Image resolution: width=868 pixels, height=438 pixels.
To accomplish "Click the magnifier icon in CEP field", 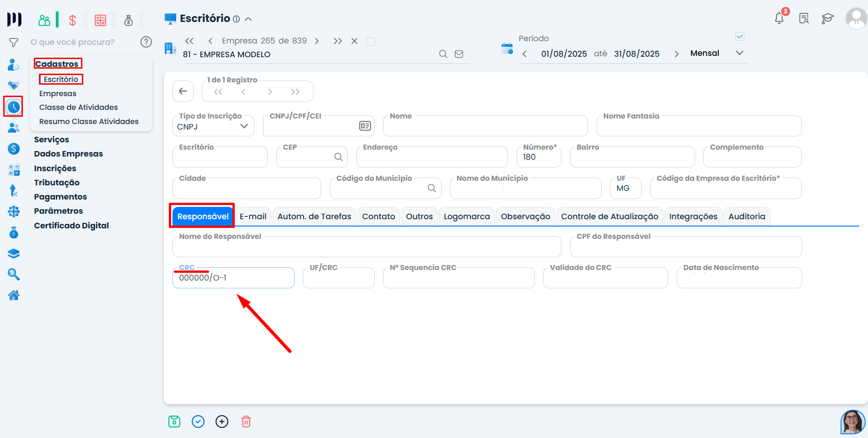I will click(339, 157).
